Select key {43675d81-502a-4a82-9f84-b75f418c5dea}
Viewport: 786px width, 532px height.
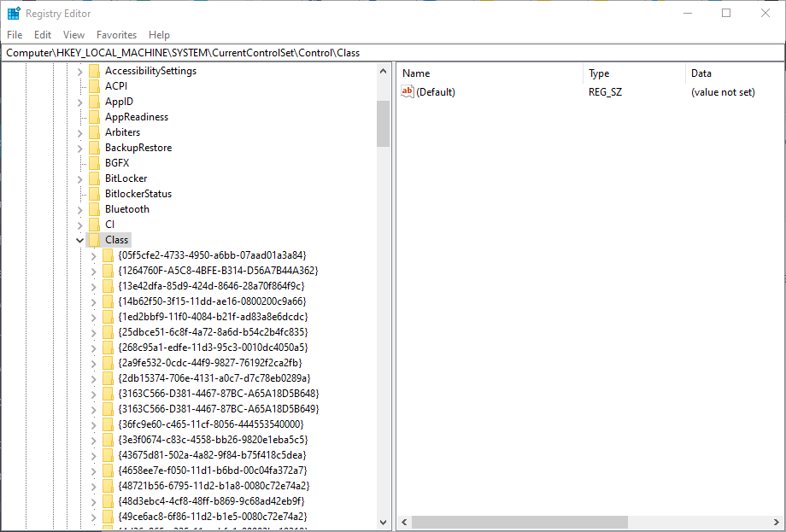pyautogui.click(x=212, y=455)
